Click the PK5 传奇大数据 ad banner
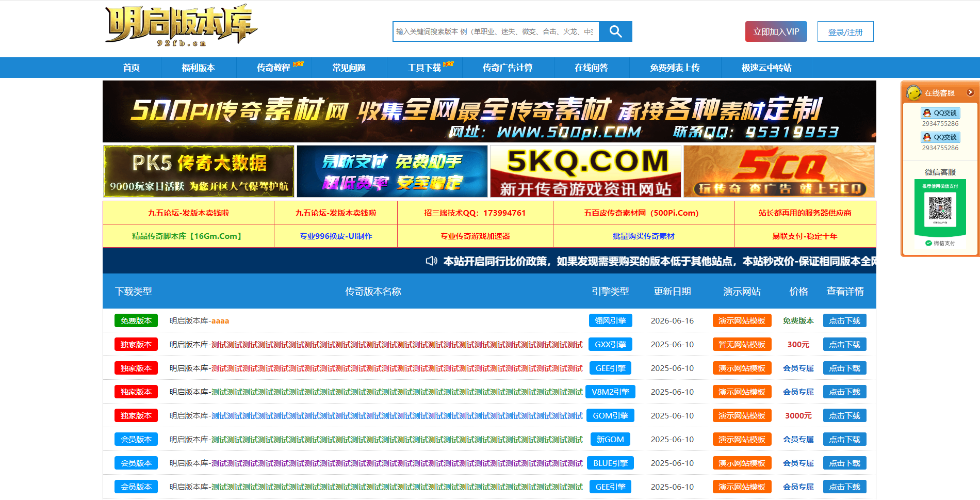This screenshot has width=980, height=500. click(199, 171)
